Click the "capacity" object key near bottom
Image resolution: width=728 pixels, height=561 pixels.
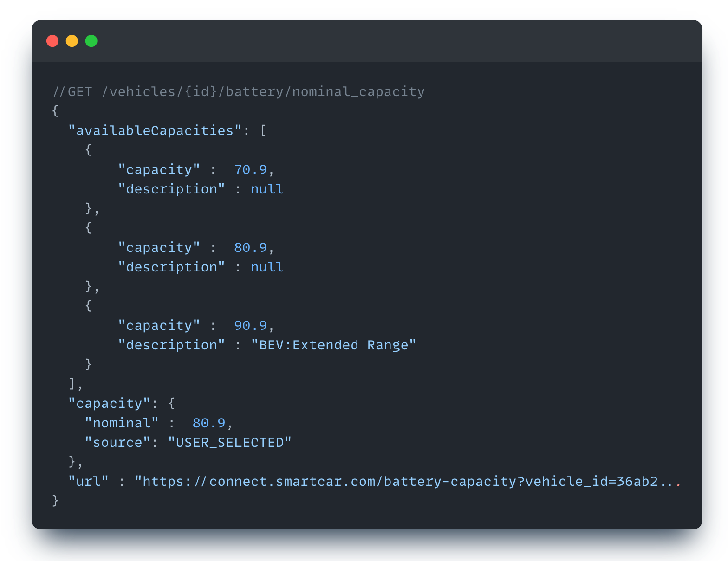pyautogui.click(x=109, y=403)
